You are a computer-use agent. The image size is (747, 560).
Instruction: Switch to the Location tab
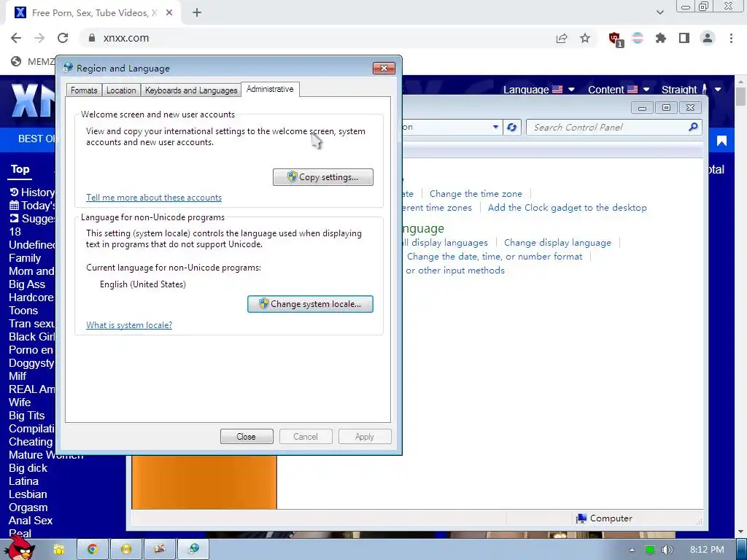[x=121, y=90]
